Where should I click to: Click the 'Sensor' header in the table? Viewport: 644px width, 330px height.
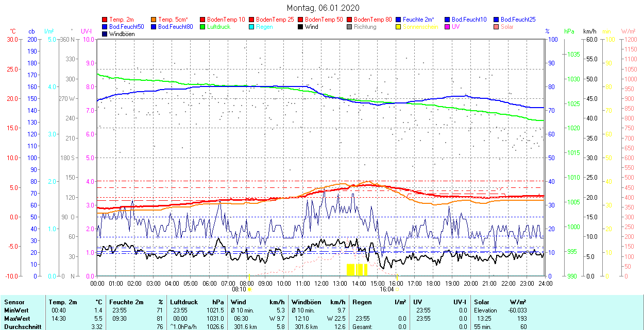pyautogui.click(x=14, y=303)
